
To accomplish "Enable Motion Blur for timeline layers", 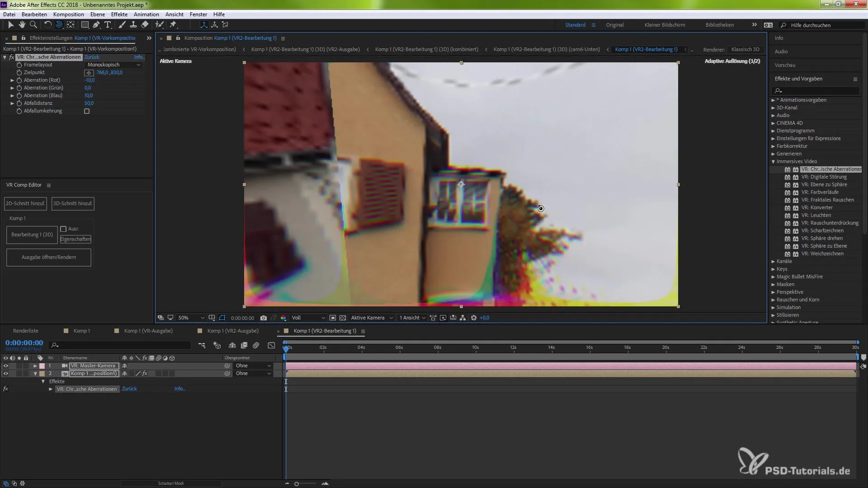I will (x=256, y=345).
